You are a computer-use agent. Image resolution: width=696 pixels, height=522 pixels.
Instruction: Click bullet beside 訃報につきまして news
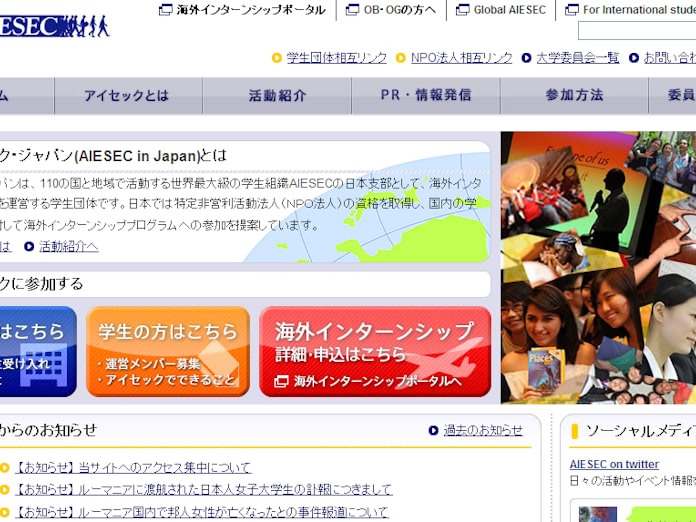click(x=4, y=490)
